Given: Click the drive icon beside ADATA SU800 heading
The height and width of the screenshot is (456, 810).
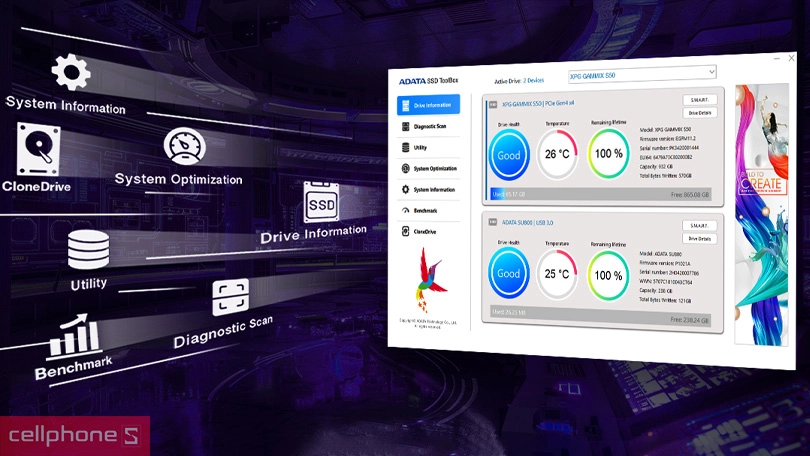Looking at the screenshot, I should pyautogui.click(x=493, y=222).
